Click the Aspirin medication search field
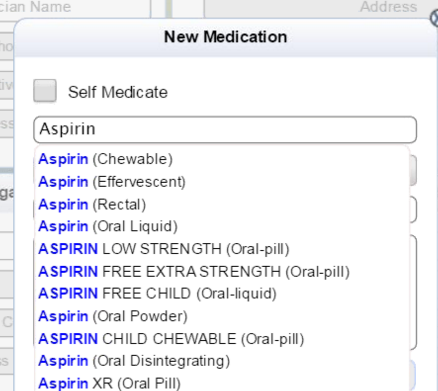 click(x=225, y=129)
